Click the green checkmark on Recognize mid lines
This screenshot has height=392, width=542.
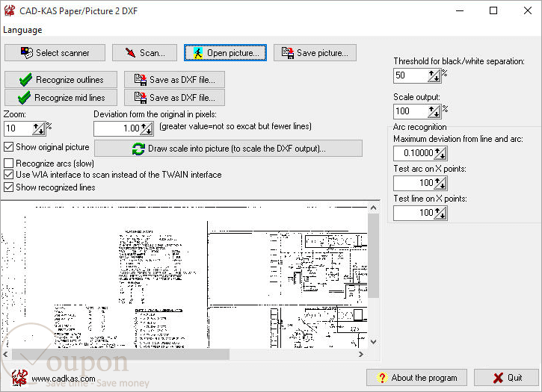click(x=24, y=98)
